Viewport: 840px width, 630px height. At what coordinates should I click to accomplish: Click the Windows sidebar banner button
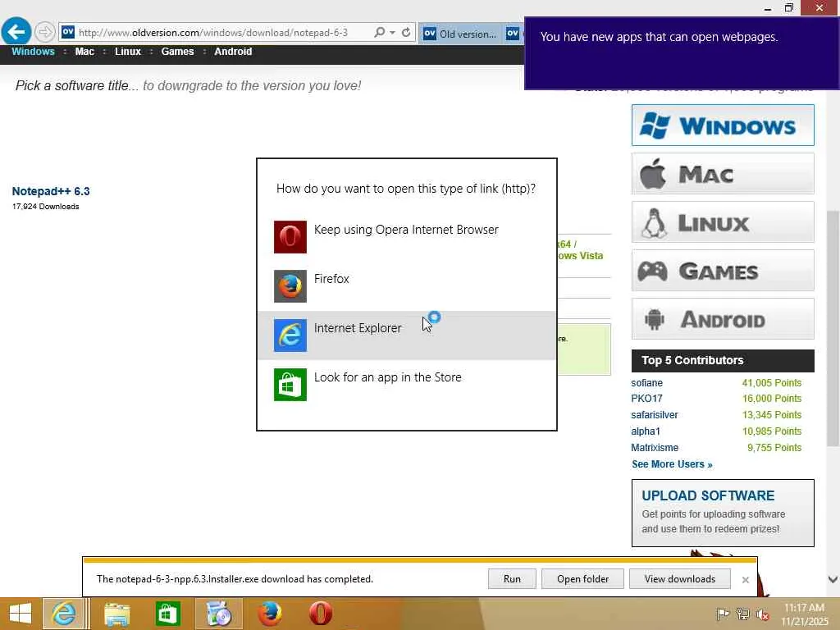pos(723,126)
